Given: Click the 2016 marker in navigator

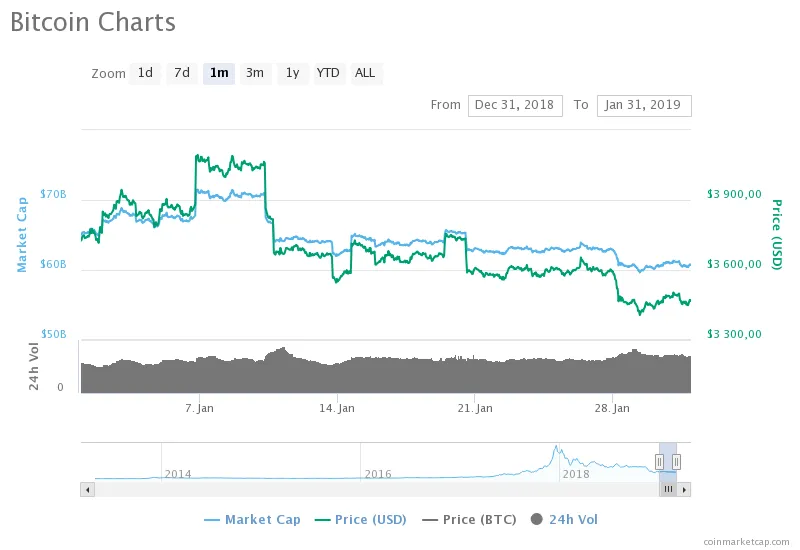Looking at the screenshot, I should point(378,474).
